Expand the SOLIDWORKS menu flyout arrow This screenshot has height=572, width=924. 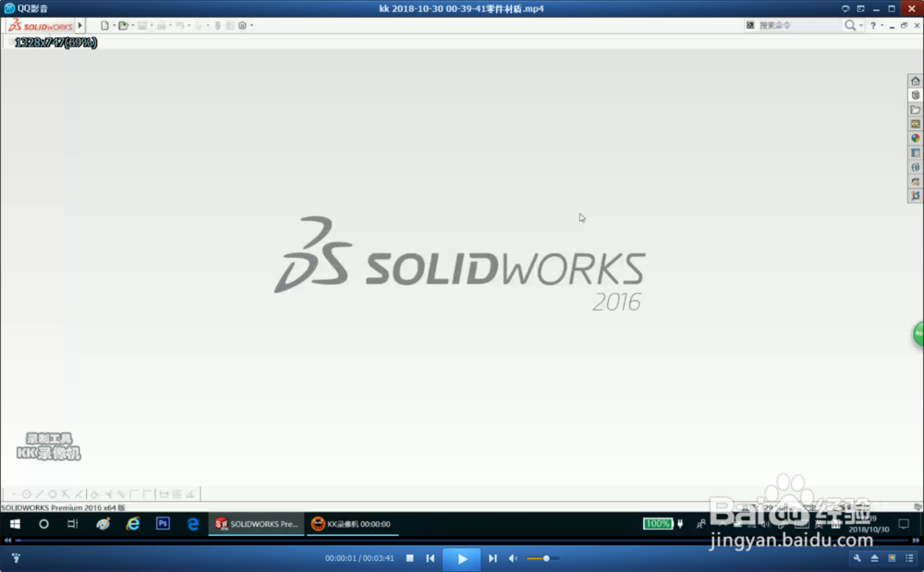pos(80,25)
